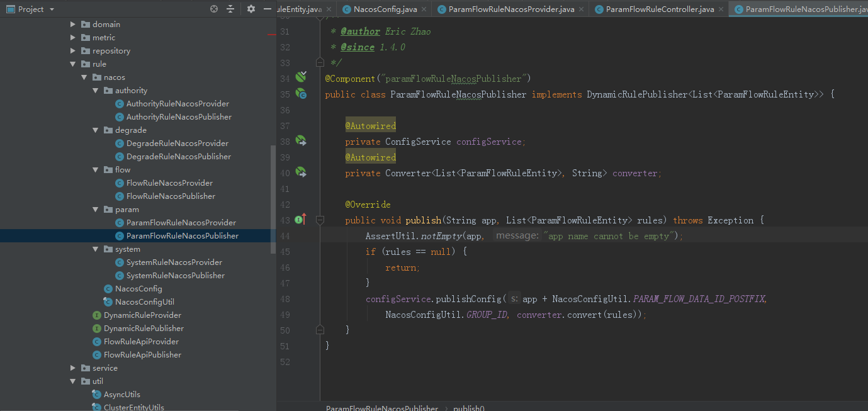
Task: Switch to NacosConfig.java tab
Action: click(x=381, y=9)
